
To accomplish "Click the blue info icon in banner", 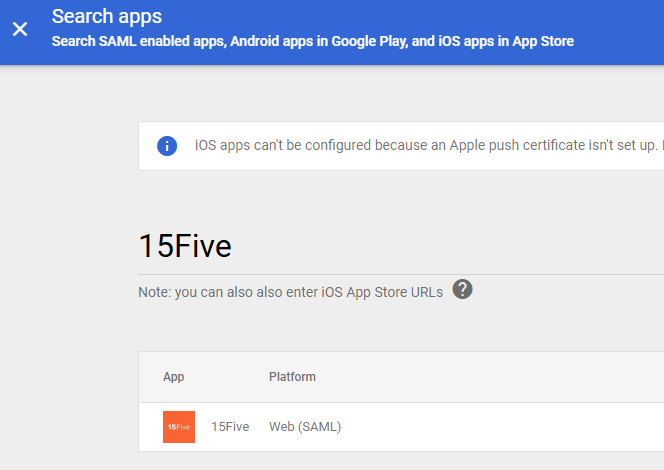I will click(x=167, y=146).
